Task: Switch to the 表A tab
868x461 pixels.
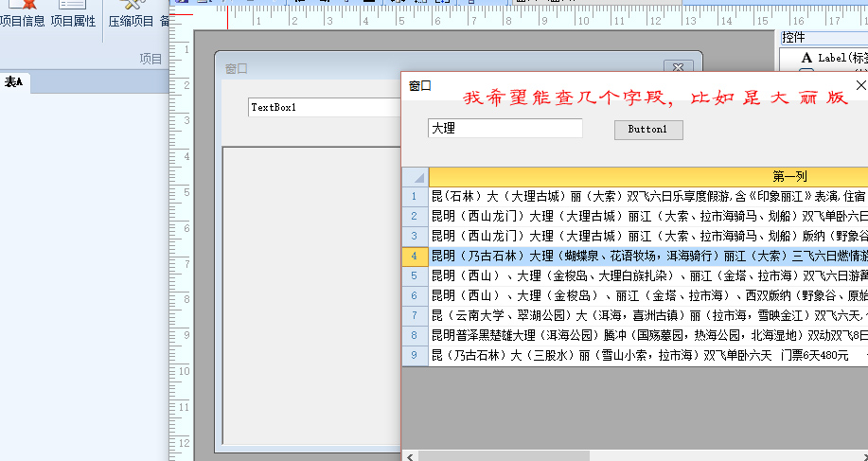Action: pos(14,82)
